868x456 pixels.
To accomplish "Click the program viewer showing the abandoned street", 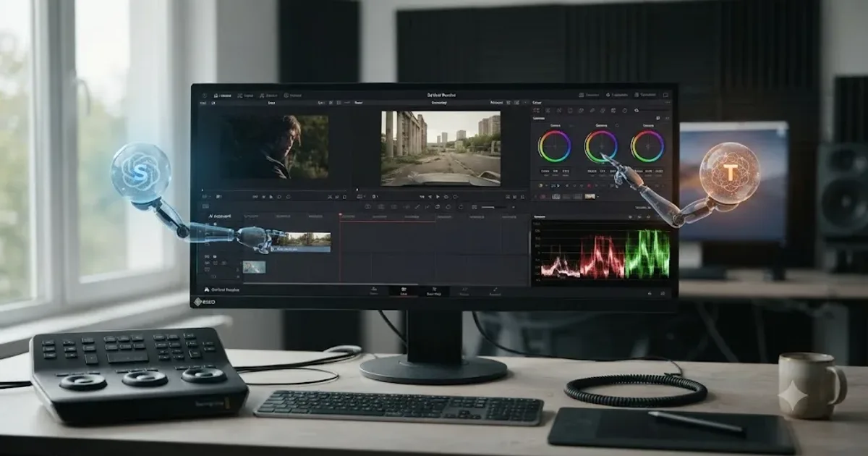I will pos(441,148).
